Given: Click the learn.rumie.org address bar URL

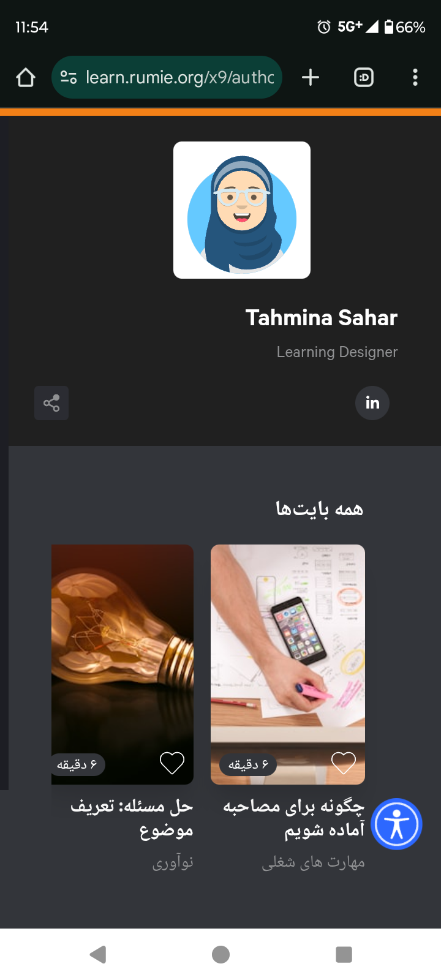Looking at the screenshot, I should [179, 77].
